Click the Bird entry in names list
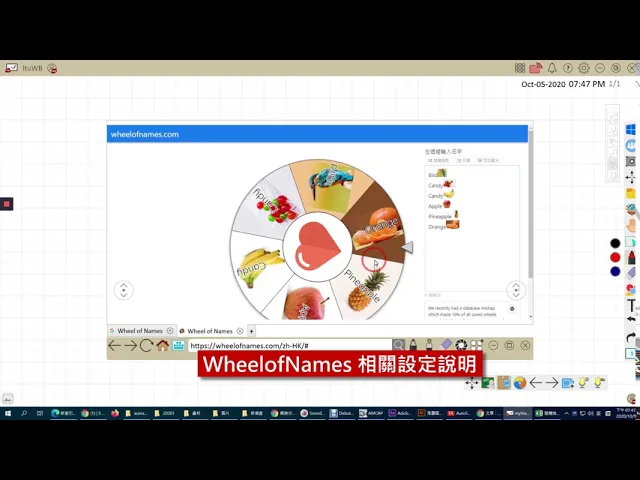640x480 pixels. pyautogui.click(x=437, y=174)
